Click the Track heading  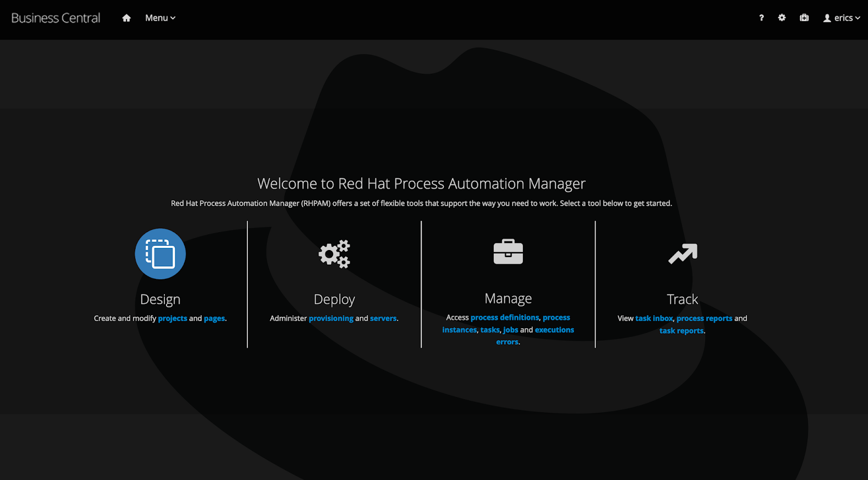point(682,299)
